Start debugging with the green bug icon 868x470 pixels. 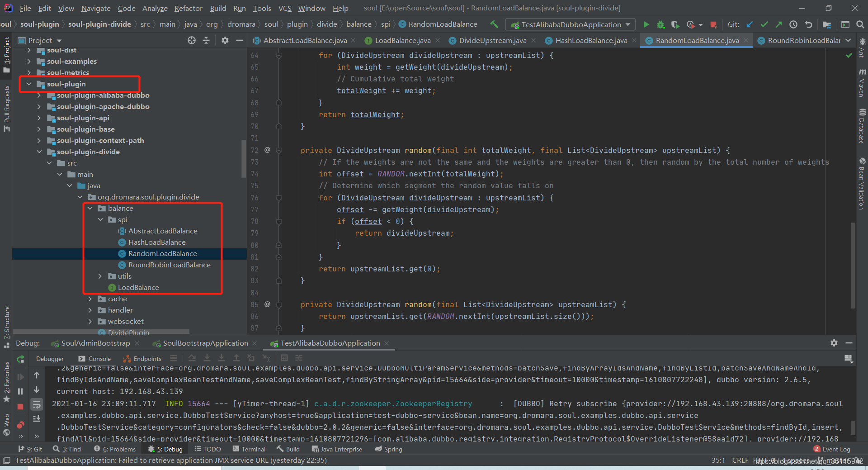(x=661, y=24)
